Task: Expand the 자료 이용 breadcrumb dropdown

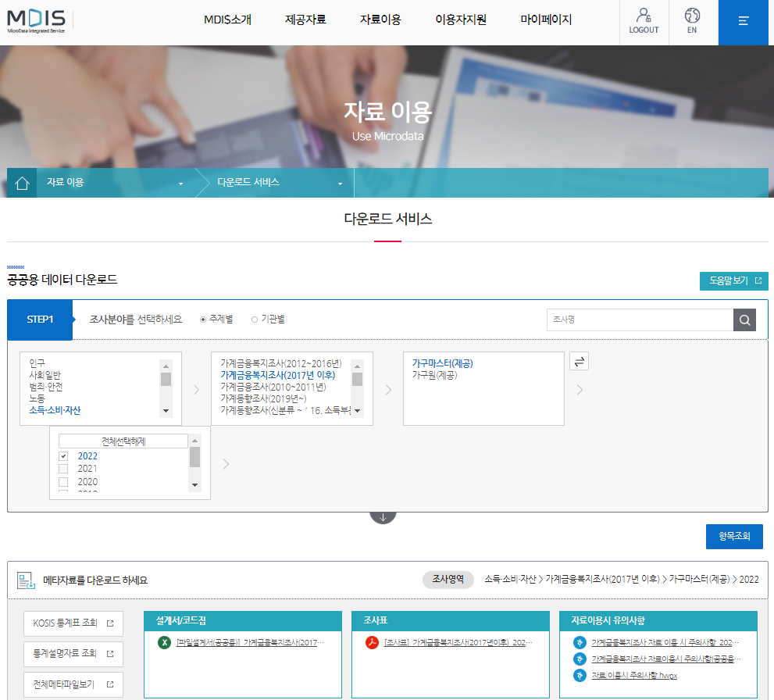Action: coord(180,184)
